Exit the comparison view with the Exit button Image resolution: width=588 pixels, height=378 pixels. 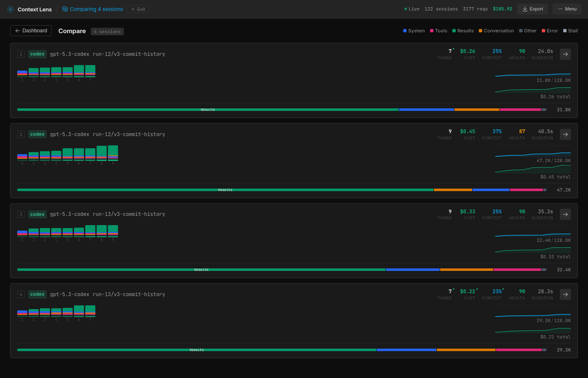(137, 9)
